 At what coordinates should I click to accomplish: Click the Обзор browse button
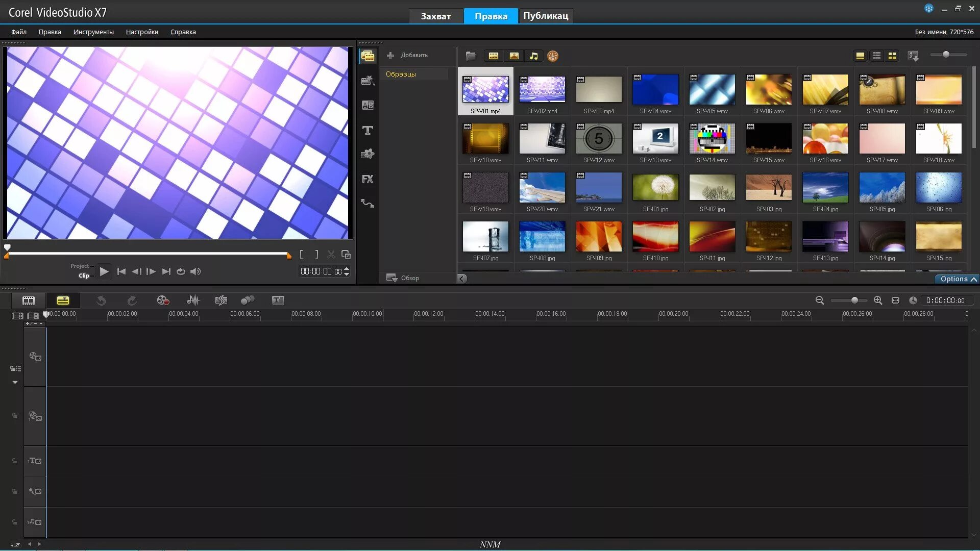tap(403, 278)
